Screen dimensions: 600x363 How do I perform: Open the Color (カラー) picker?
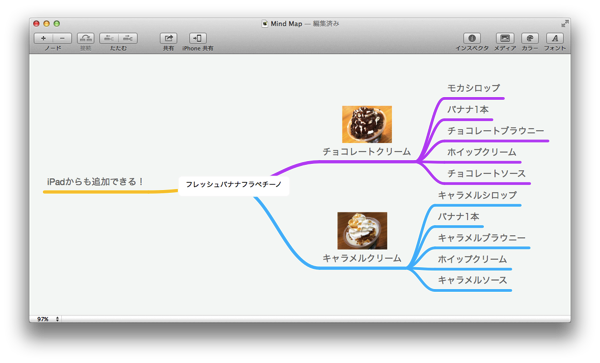[x=530, y=38]
